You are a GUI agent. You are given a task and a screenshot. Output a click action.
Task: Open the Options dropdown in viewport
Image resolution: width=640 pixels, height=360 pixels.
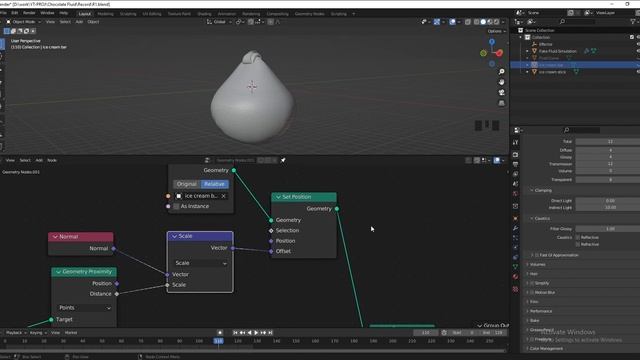point(496,31)
